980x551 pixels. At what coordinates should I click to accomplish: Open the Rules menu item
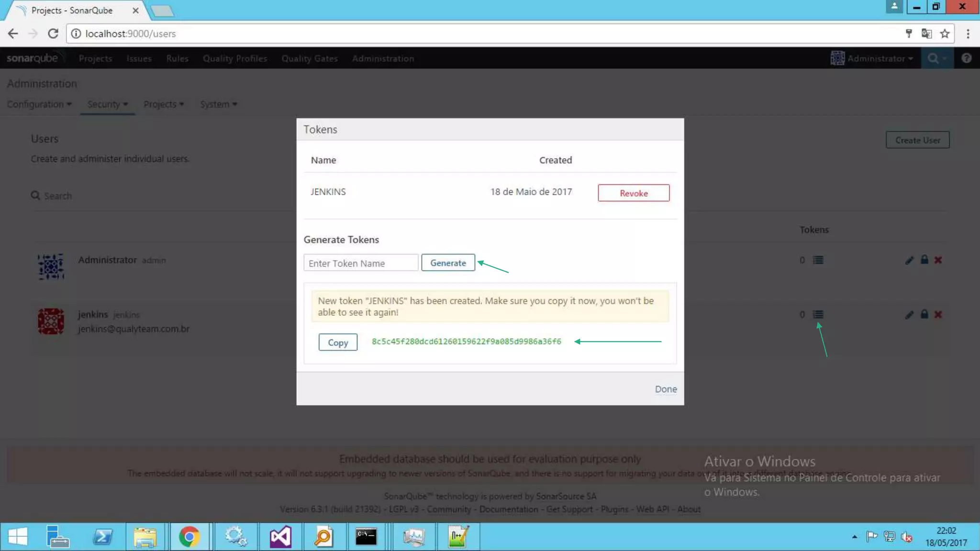(x=177, y=58)
